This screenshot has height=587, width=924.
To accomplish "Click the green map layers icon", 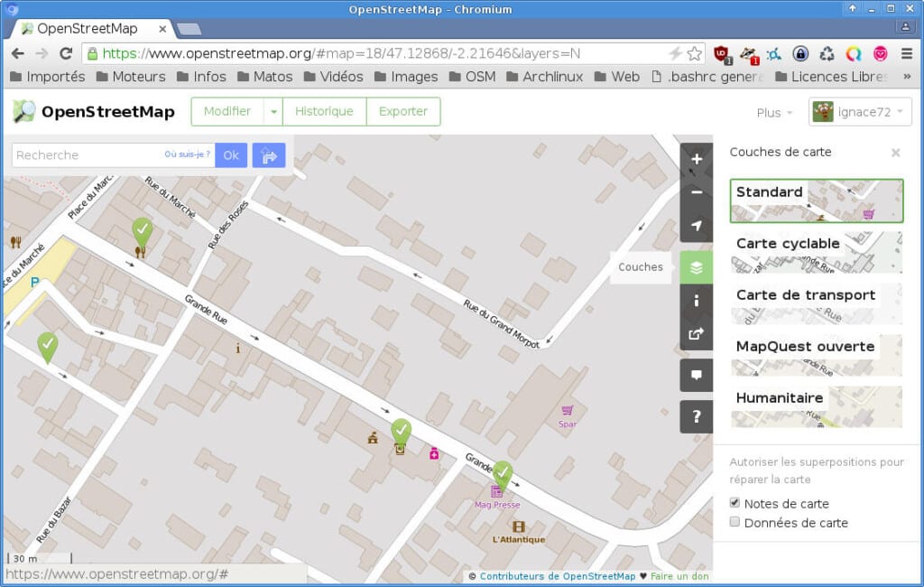I will click(x=696, y=267).
